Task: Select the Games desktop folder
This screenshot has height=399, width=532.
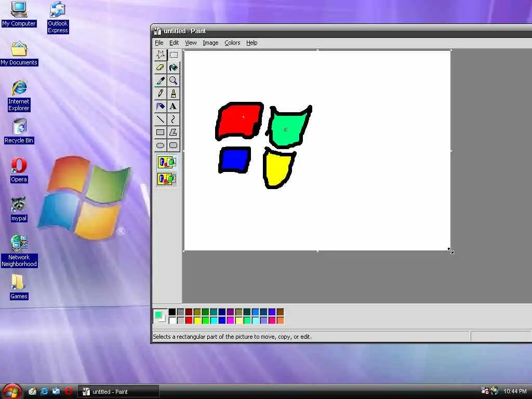Action: click(19, 287)
